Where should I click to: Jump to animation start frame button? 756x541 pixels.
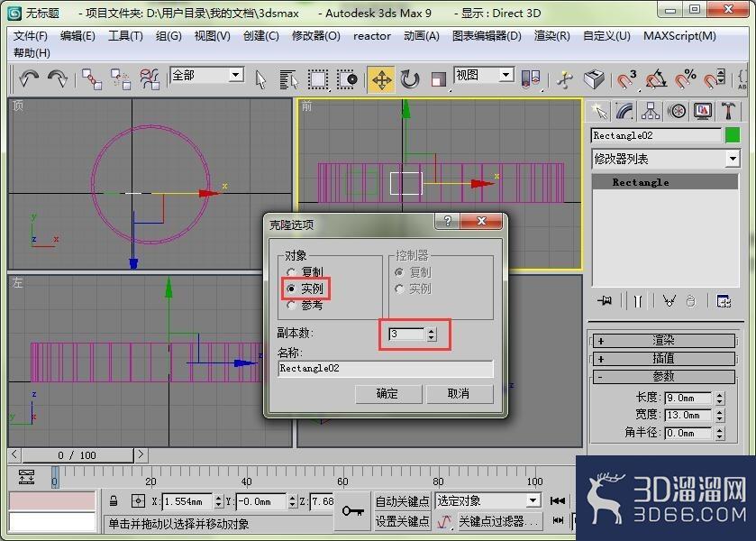(x=558, y=501)
